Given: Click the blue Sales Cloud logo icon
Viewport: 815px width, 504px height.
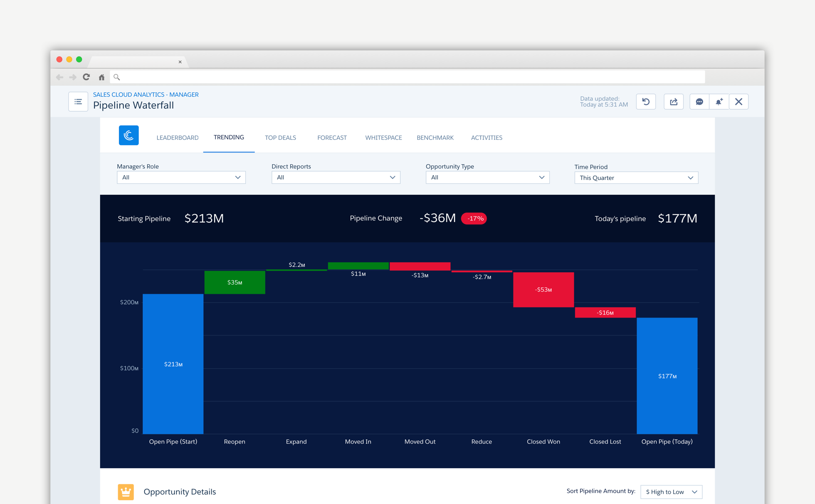Looking at the screenshot, I should pos(129,135).
